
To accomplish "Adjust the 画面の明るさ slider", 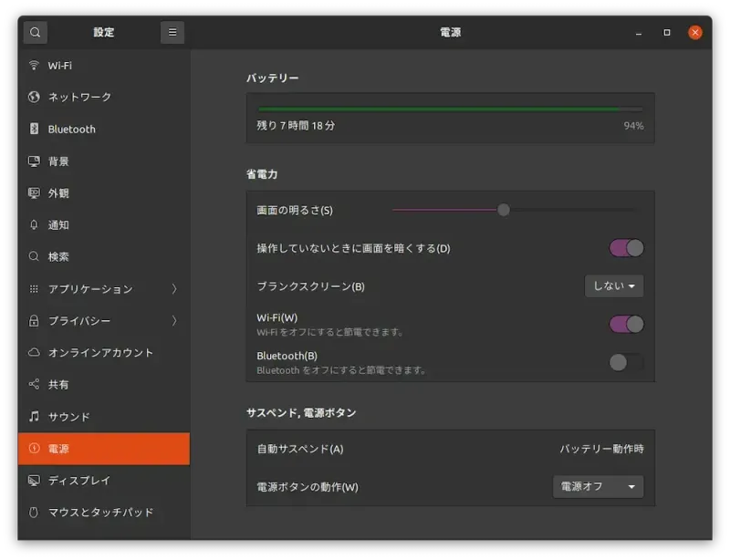I will (503, 209).
